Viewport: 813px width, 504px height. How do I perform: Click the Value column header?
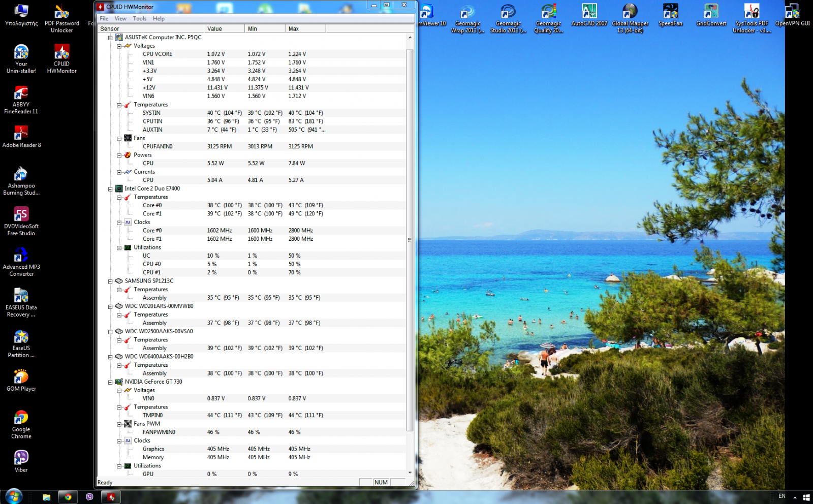[224, 29]
